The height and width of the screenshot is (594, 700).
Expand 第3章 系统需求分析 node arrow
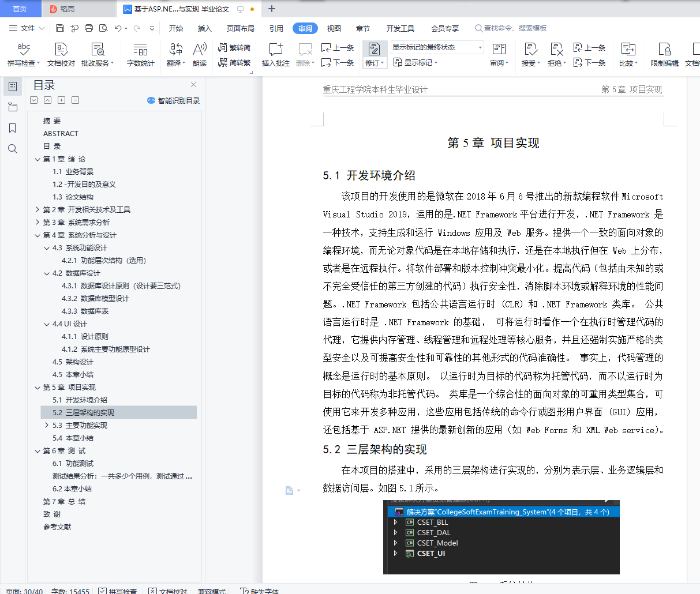(38, 223)
